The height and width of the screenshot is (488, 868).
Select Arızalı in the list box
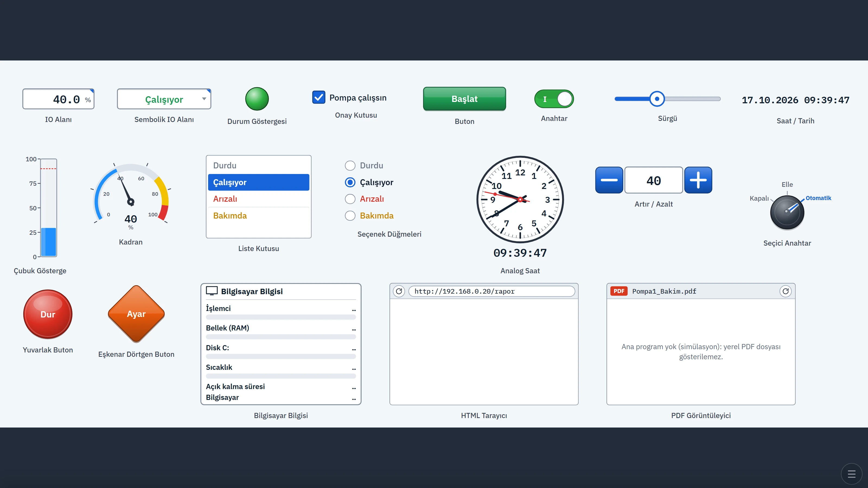coord(259,199)
